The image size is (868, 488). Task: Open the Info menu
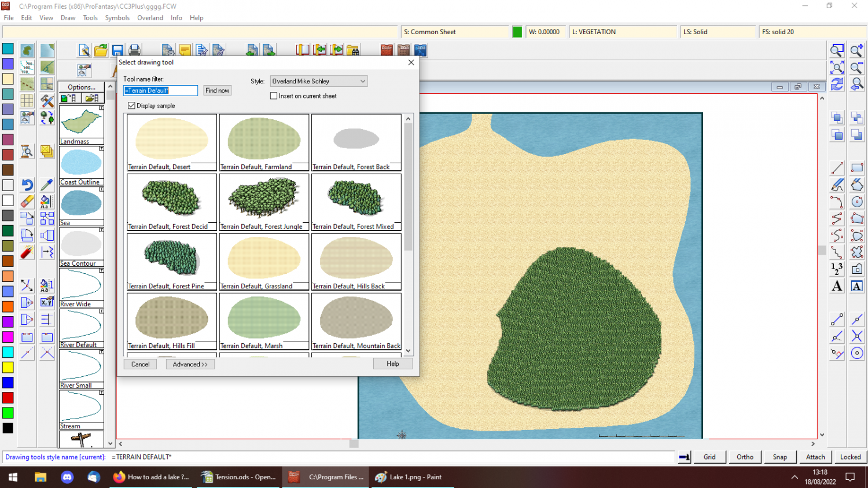(x=176, y=18)
